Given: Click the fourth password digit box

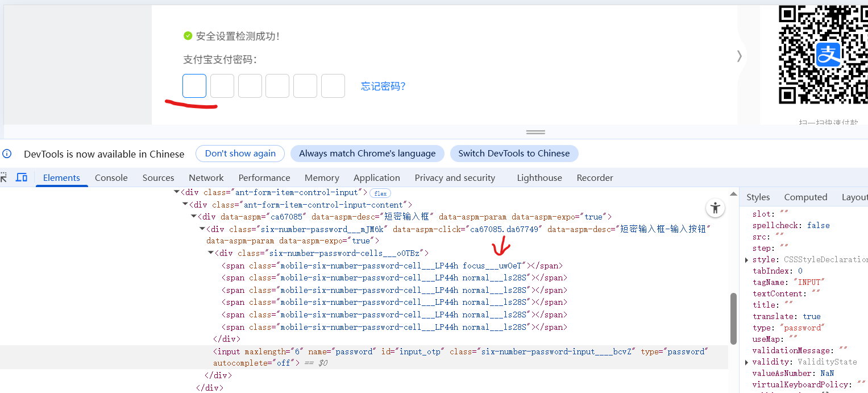Looking at the screenshot, I should (x=277, y=86).
